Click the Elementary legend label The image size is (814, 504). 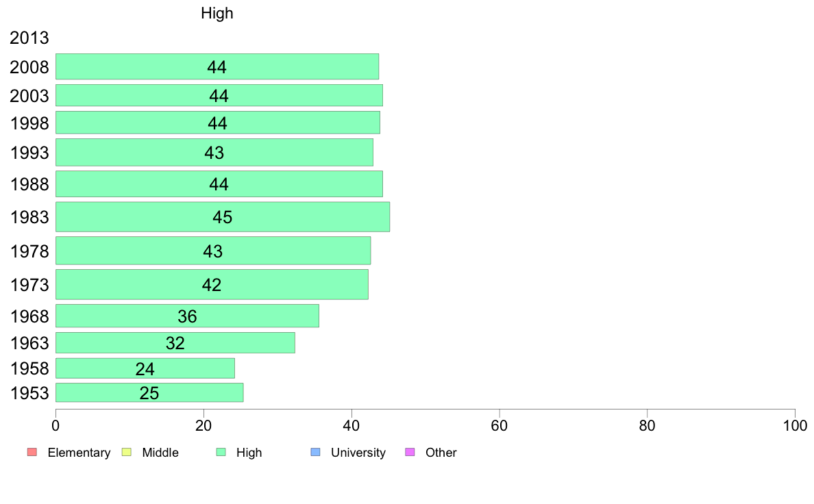tap(79, 453)
